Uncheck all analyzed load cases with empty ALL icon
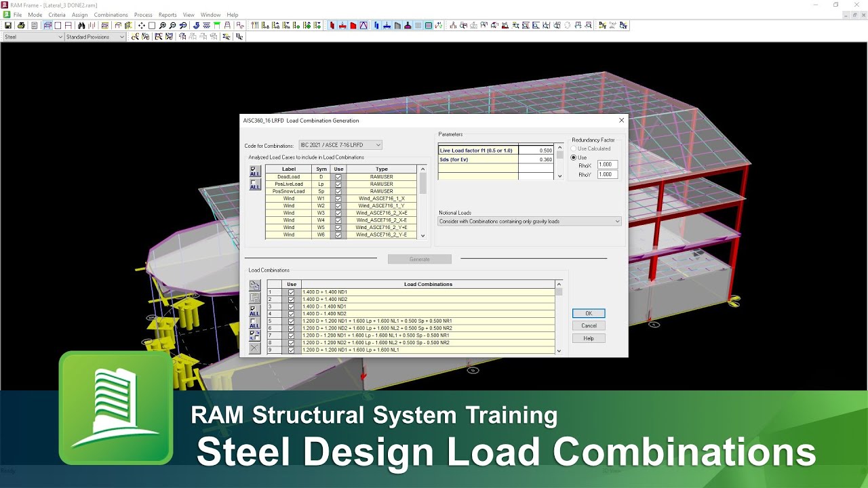 (255, 184)
